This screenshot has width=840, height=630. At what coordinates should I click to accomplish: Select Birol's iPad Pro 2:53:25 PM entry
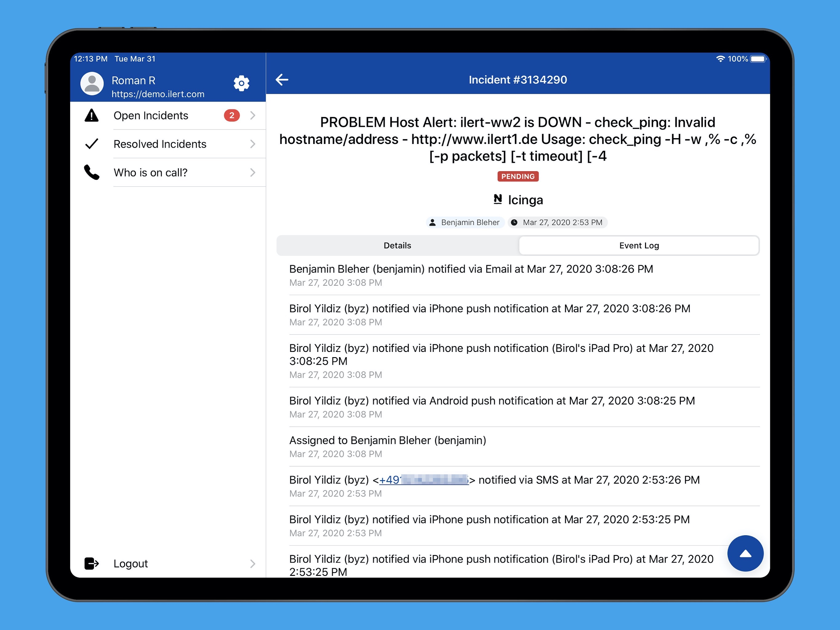tap(501, 565)
